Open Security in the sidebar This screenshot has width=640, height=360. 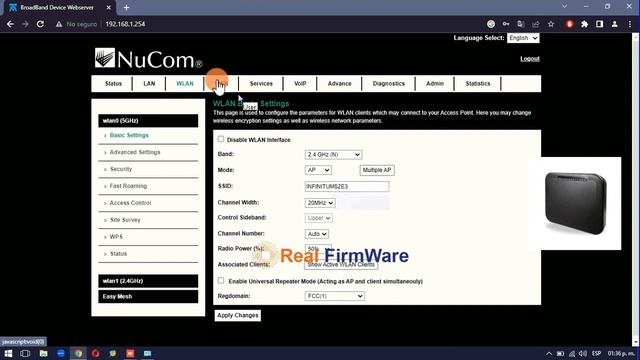coord(121,169)
